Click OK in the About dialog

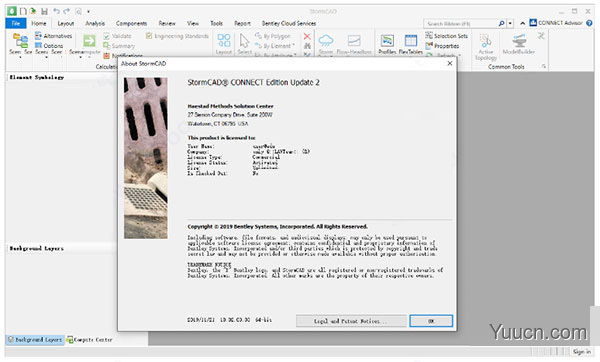(x=431, y=321)
